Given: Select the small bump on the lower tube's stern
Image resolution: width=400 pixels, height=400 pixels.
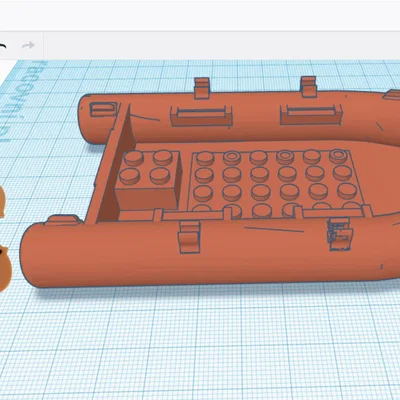Looking at the screenshot, I should point(63,219).
